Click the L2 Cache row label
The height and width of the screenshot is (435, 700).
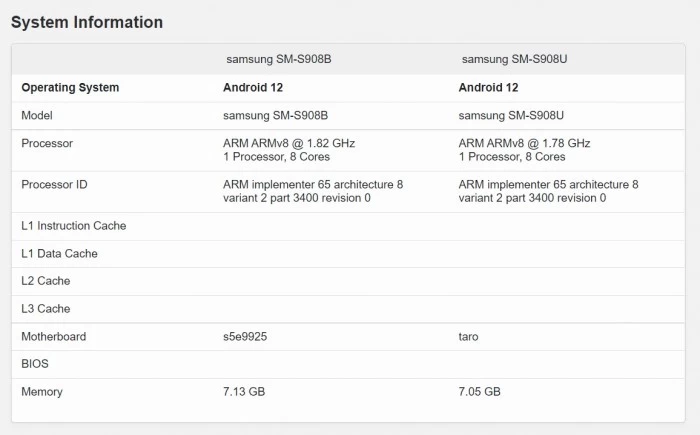(46, 281)
